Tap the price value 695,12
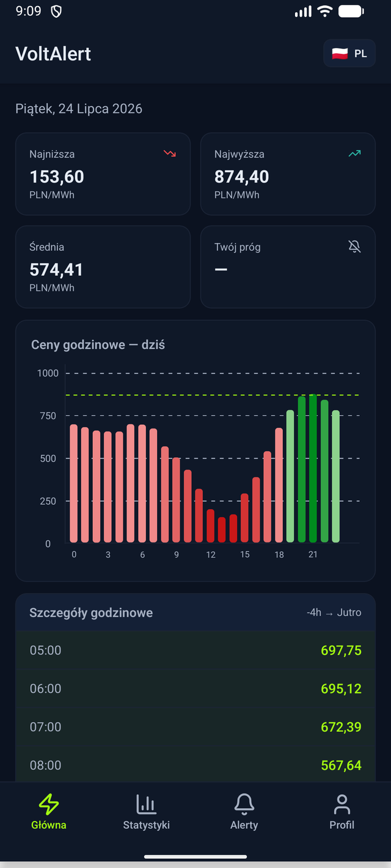The image size is (391, 868). (342, 689)
